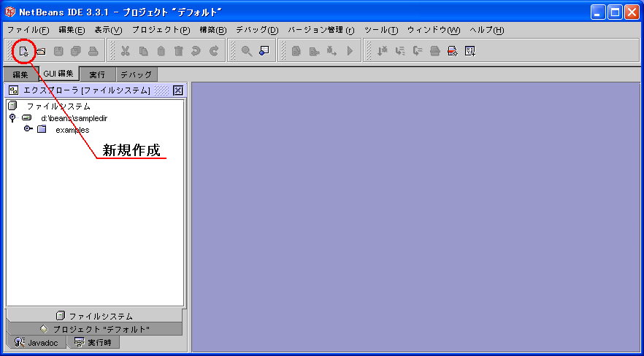644x356 pixels.
Task: Click the bug debugger icon before Execute
Action: coord(331,51)
